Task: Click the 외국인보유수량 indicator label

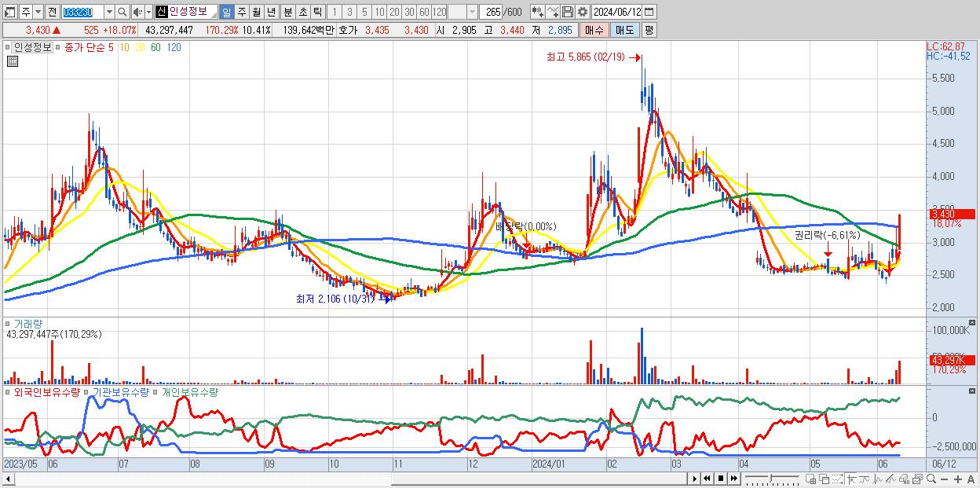Action: [46, 392]
